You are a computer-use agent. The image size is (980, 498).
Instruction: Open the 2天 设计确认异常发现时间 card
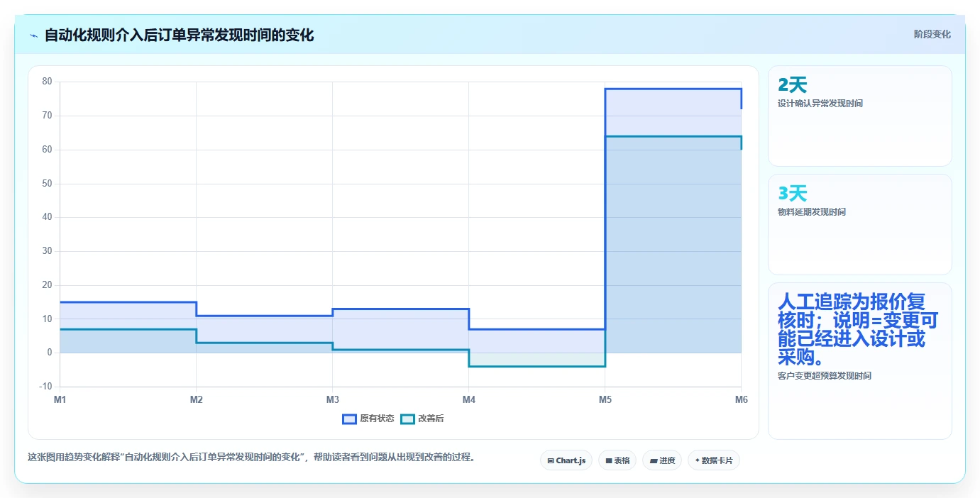pyautogui.click(x=859, y=116)
